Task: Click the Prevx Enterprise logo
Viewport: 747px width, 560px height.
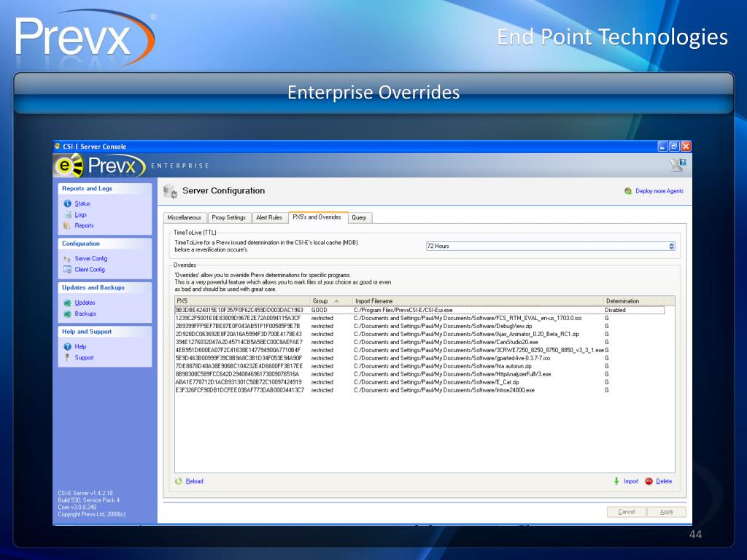Action: [x=99, y=166]
